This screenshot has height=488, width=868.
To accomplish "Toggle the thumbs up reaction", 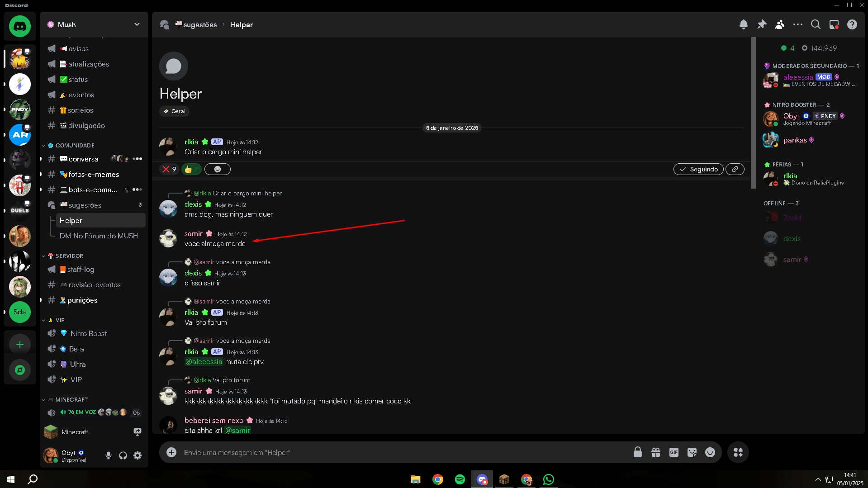I will click(191, 169).
